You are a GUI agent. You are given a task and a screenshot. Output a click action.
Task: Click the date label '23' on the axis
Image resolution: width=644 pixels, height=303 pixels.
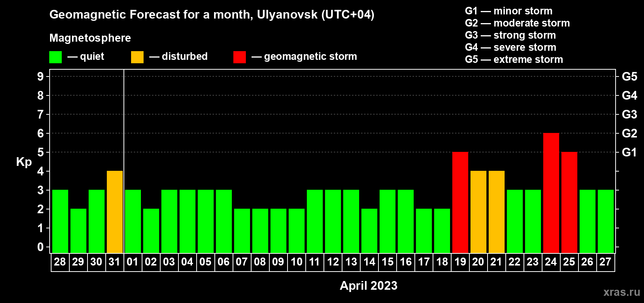click(533, 262)
